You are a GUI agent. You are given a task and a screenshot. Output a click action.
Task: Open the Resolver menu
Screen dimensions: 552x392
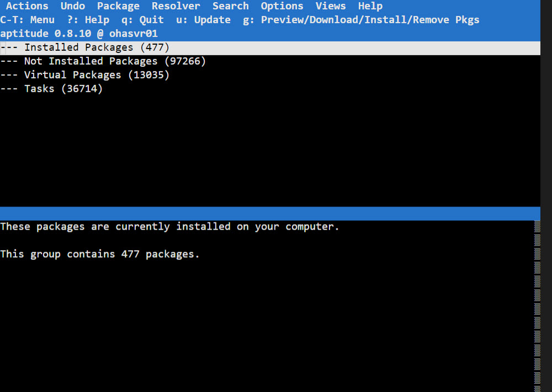(176, 6)
